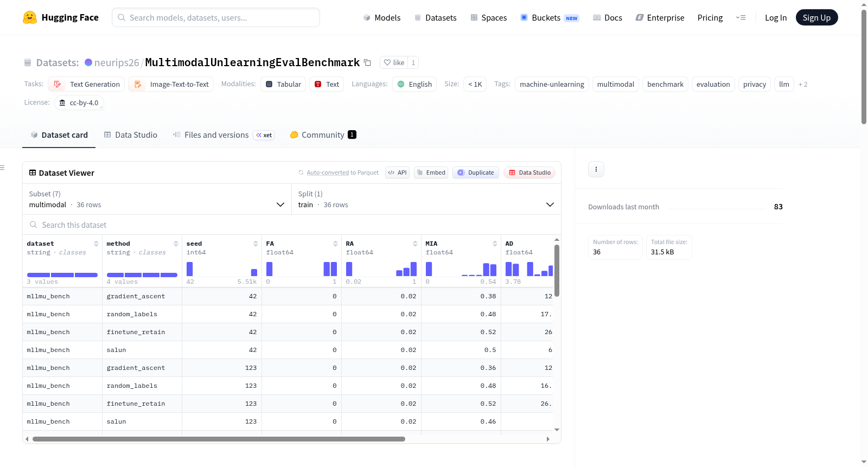Open the cc-by-4.0 license tag
The height and width of the screenshot is (467, 868).
coord(79,103)
